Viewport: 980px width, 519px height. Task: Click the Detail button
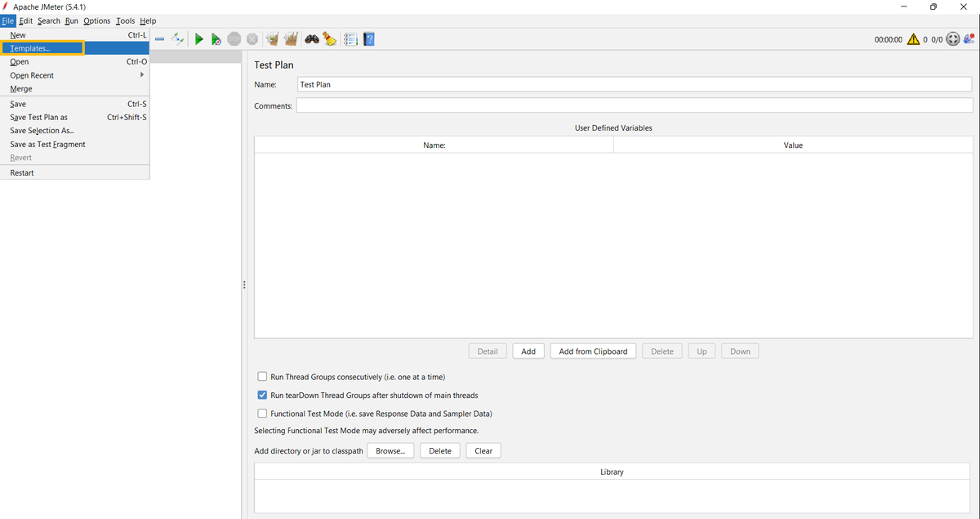tap(488, 351)
